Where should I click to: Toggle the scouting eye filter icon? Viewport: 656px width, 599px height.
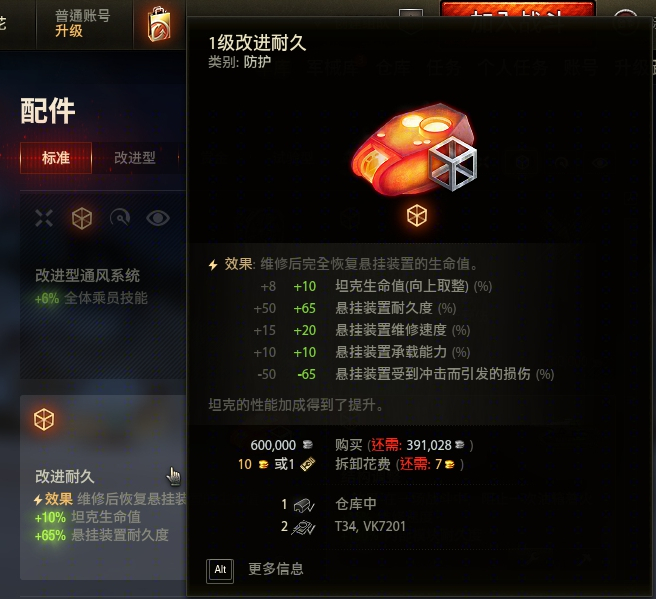tap(158, 218)
